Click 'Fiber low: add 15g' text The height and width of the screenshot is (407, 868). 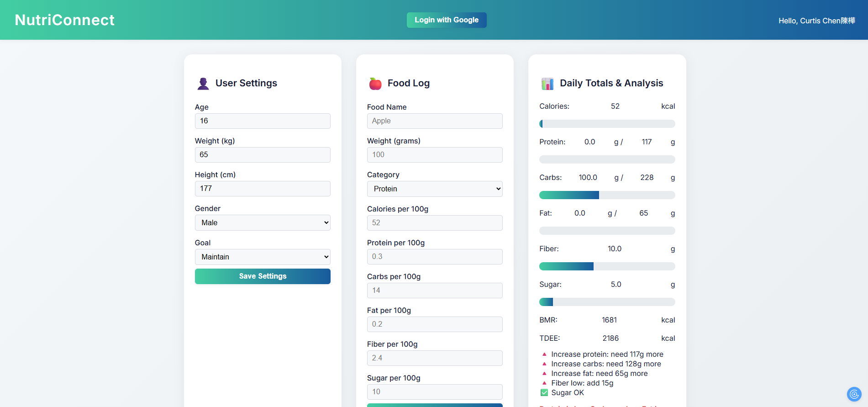click(x=582, y=383)
